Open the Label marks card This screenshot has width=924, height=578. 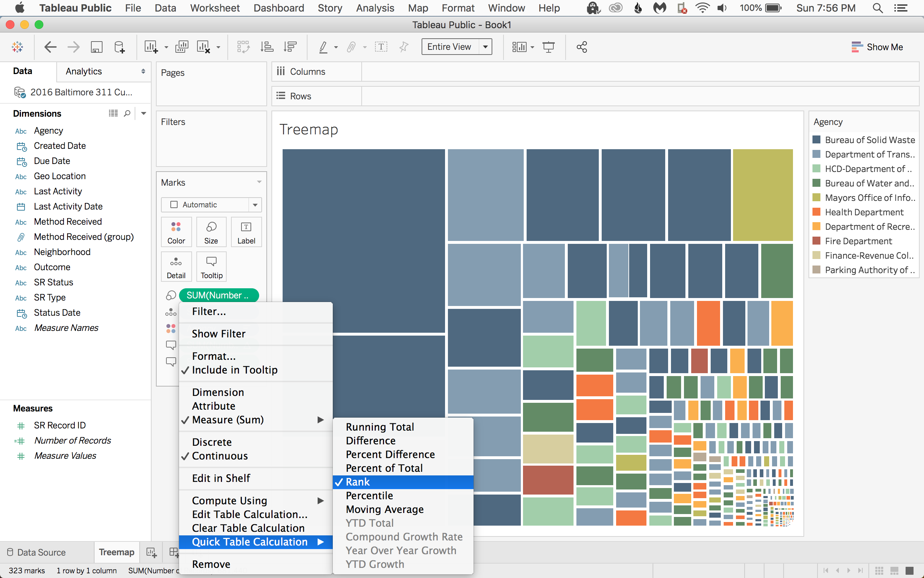coord(246,232)
